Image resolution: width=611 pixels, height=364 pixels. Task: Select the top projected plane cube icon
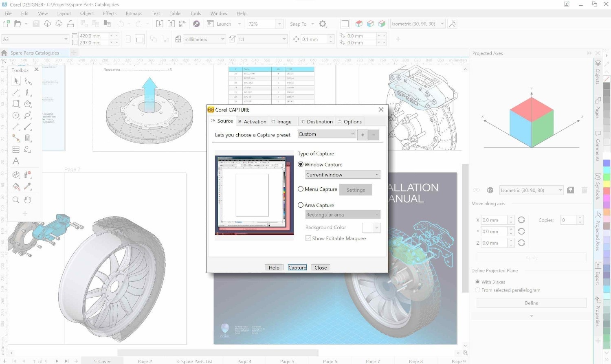click(359, 24)
